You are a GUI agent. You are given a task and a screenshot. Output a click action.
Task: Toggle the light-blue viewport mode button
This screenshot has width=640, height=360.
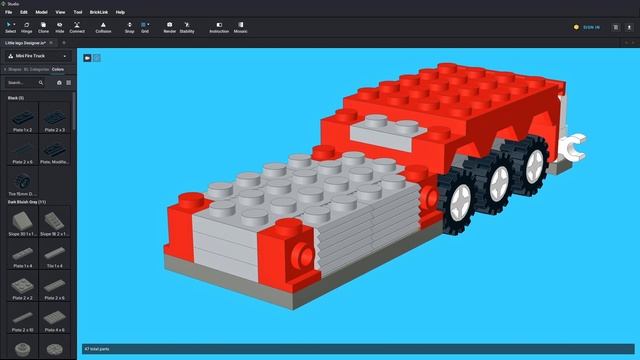[97, 58]
